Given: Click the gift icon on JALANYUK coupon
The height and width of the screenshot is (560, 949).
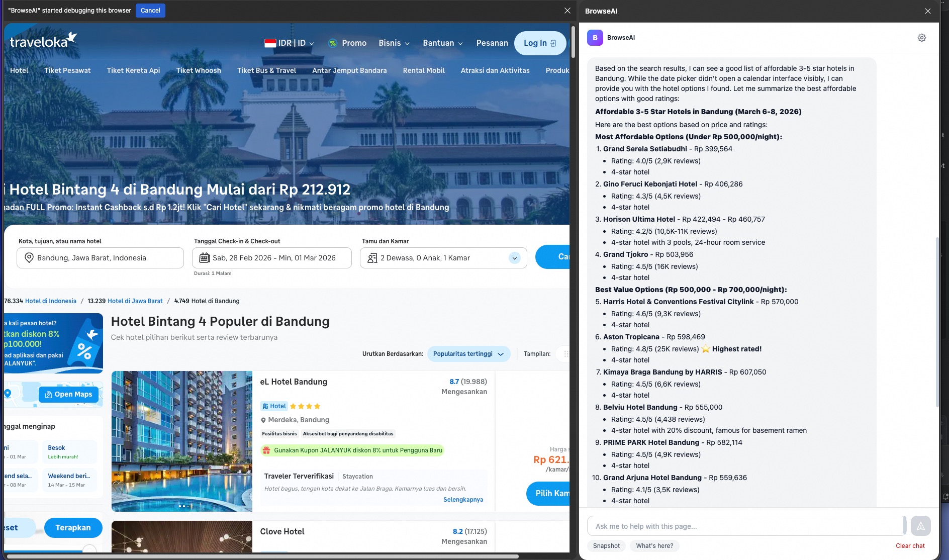Looking at the screenshot, I should tap(266, 450).
